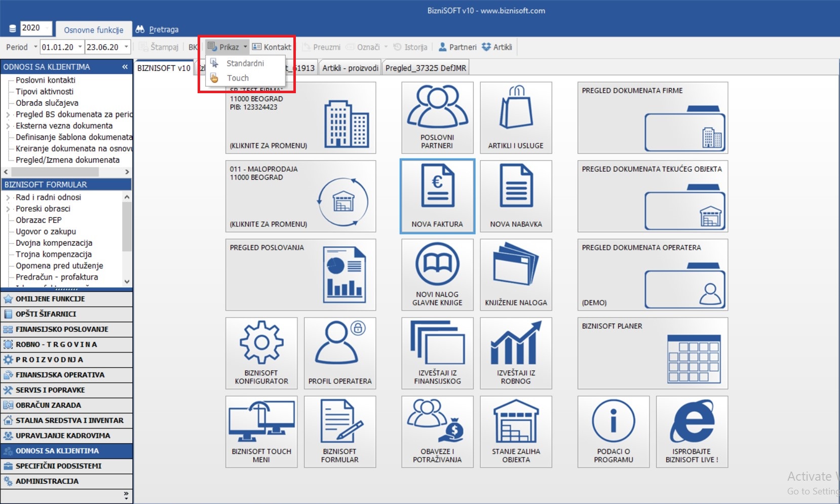Expand Pregled BS dokumenata tree node
The image size is (840, 504).
(x=8, y=114)
